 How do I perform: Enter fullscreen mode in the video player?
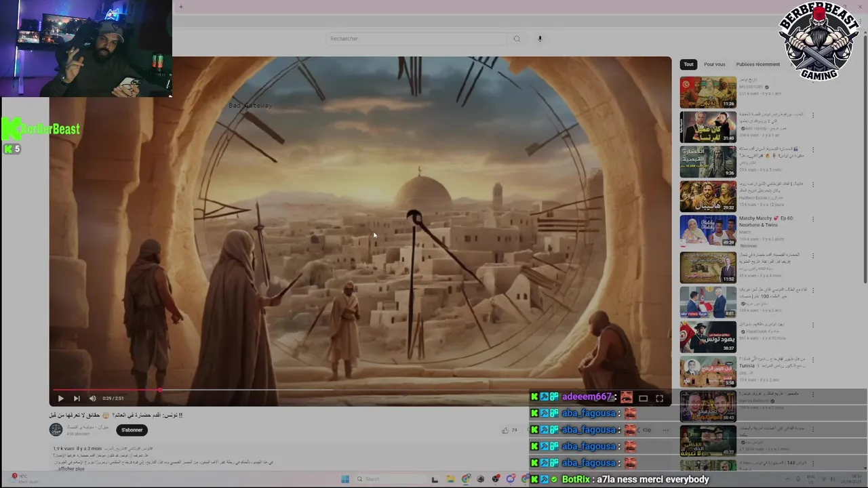tap(659, 399)
